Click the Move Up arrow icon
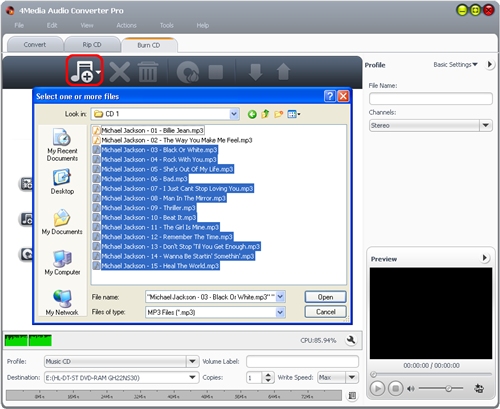This screenshot has height=409, width=500. point(283,72)
